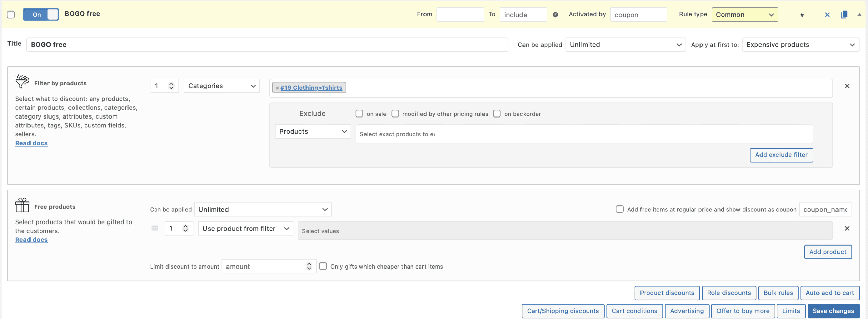Delete the BOGO free rule via blue X
This screenshot has height=319, width=868.
[x=827, y=15]
